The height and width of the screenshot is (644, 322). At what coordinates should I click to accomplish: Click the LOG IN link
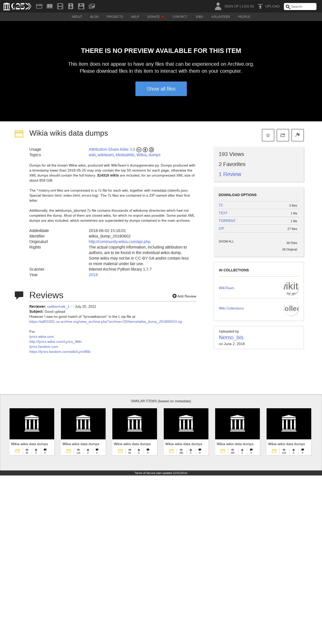click(x=248, y=6)
